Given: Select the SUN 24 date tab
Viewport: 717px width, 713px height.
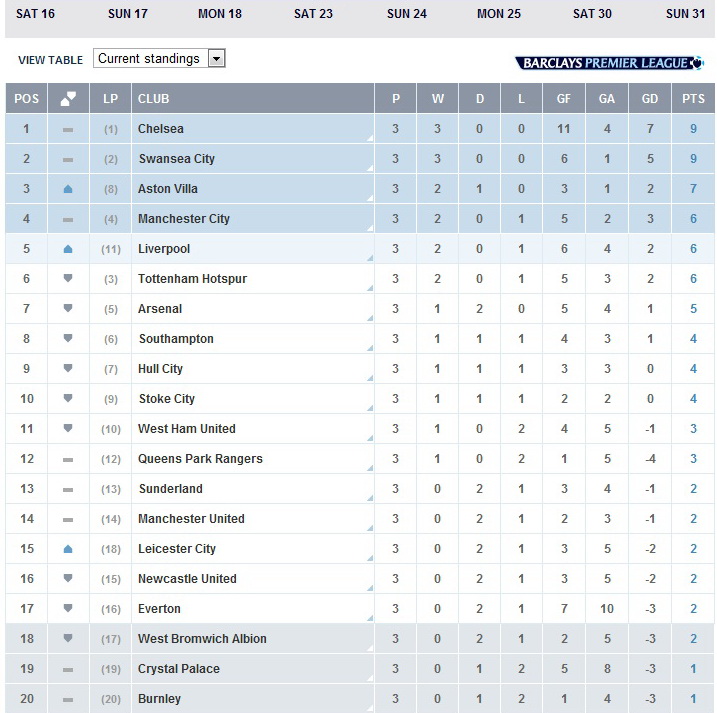Looking at the screenshot, I should 406,14.
